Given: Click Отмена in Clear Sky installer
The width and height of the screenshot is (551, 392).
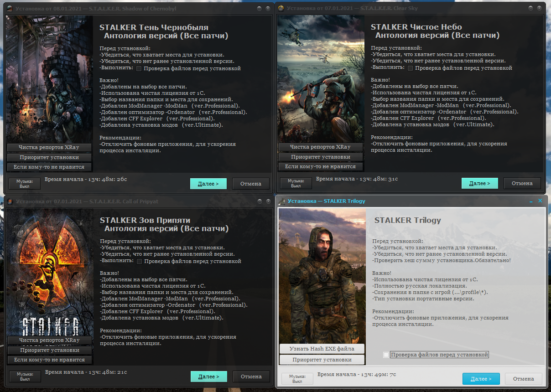Looking at the screenshot, I should 522,183.
